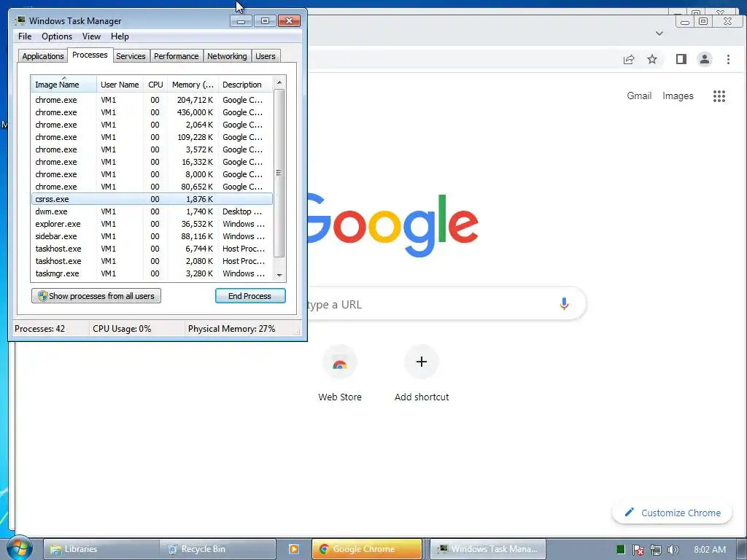
Task: Switch to Google Chrome taskbar button
Action: click(x=367, y=549)
